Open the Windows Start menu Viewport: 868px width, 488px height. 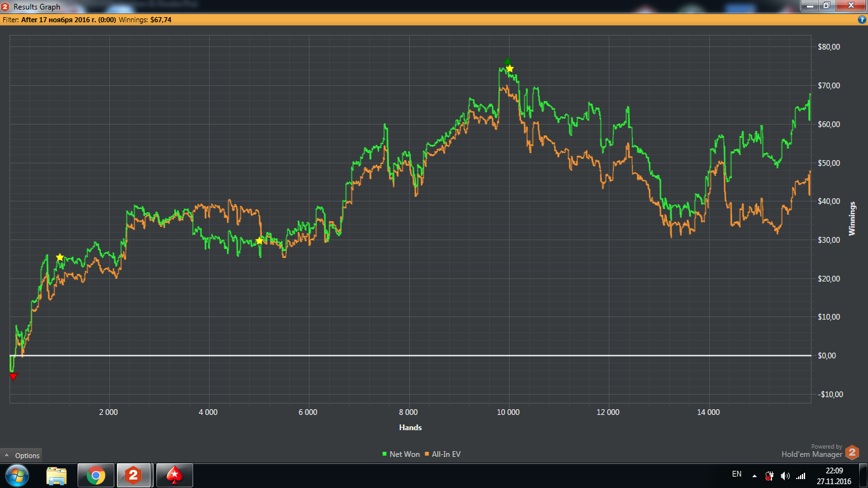[17, 475]
